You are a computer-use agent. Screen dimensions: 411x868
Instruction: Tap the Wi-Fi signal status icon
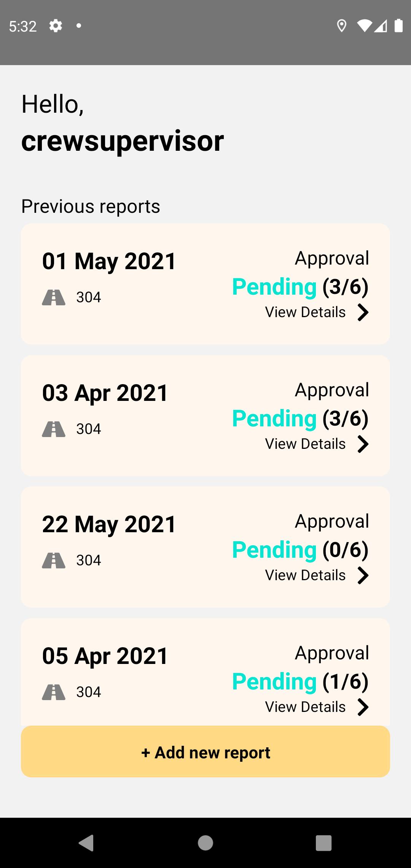pyautogui.click(x=365, y=26)
